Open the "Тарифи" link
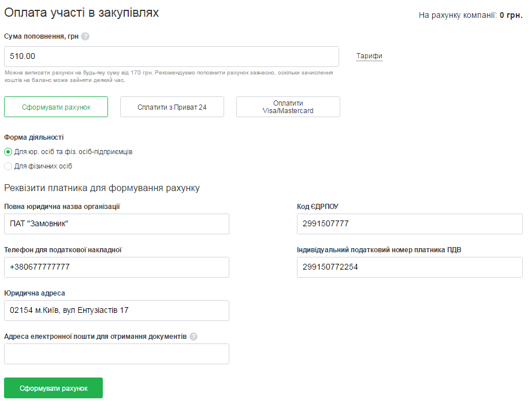 (369, 56)
